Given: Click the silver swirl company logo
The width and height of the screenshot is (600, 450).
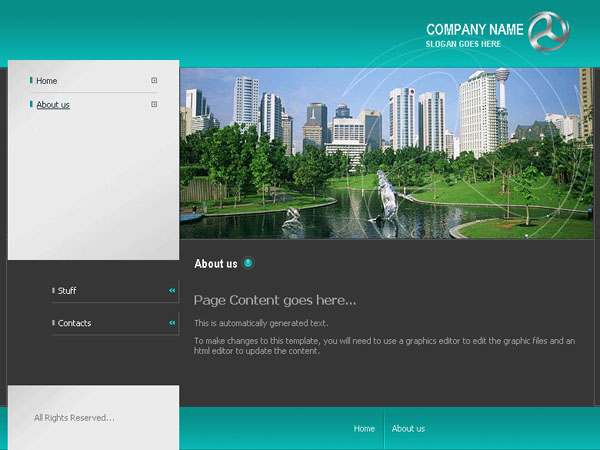Looking at the screenshot, I should pos(548,32).
